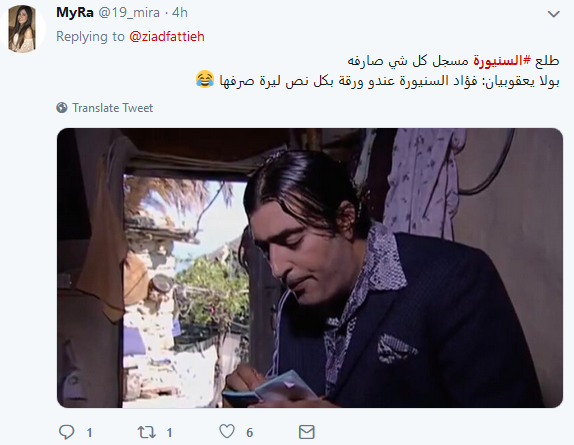
Task: View MyRa's profile picture avatar
Action: click(x=22, y=29)
